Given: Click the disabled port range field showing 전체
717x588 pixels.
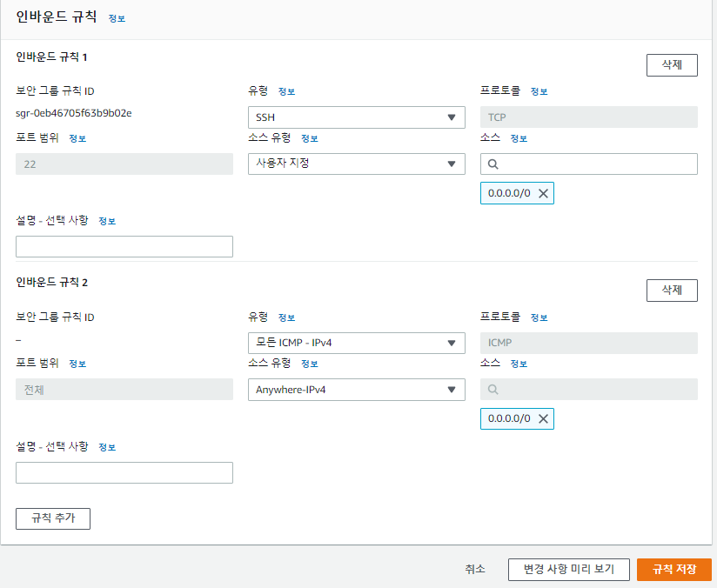Looking at the screenshot, I should pyautogui.click(x=124, y=390).
